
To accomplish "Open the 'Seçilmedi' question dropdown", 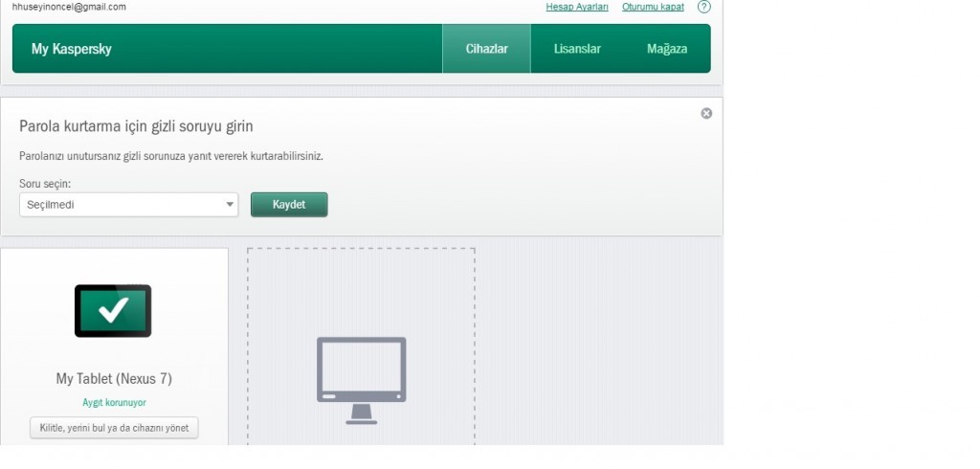I will click(x=129, y=205).
